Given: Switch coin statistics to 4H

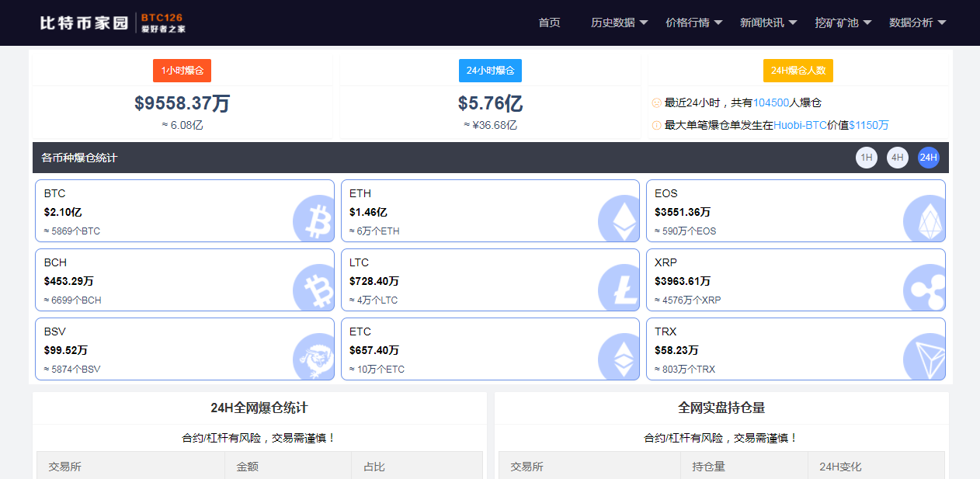Looking at the screenshot, I should point(898,158).
